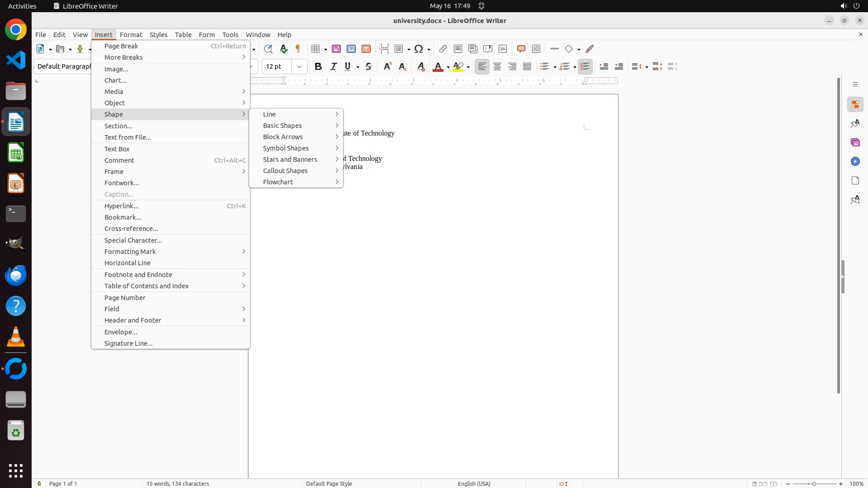Viewport: 868px width, 488px height.
Task: Open the font color dropdown arrow
Action: 448,67
